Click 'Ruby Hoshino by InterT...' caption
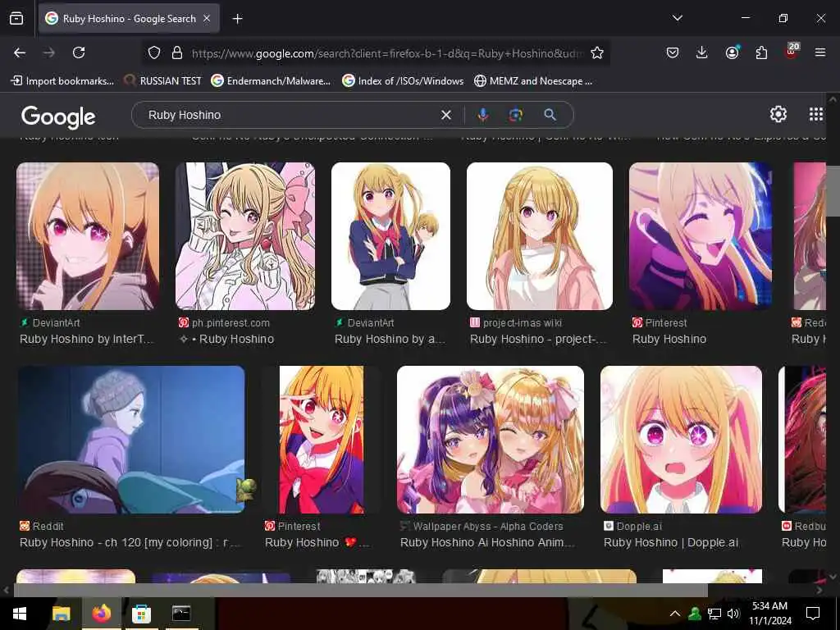 click(87, 339)
